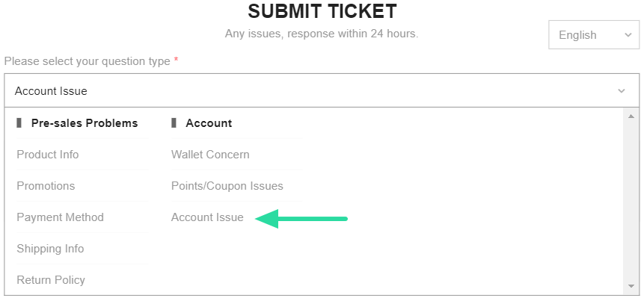Click the question type box showing Account Issue
Screen dimensions: 644x301
tap(299, 91)
